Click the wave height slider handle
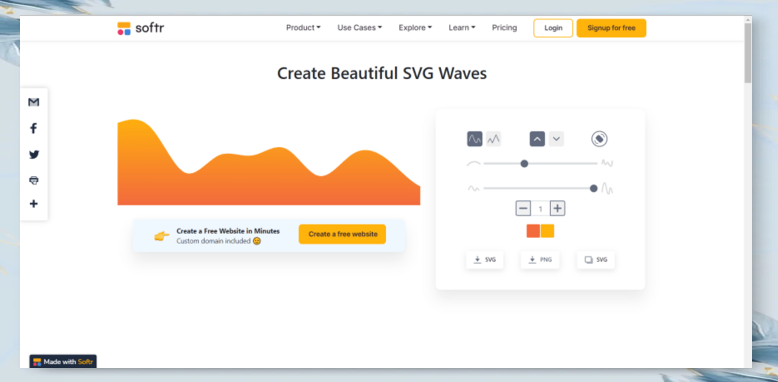The width and height of the screenshot is (778, 382). coord(593,189)
